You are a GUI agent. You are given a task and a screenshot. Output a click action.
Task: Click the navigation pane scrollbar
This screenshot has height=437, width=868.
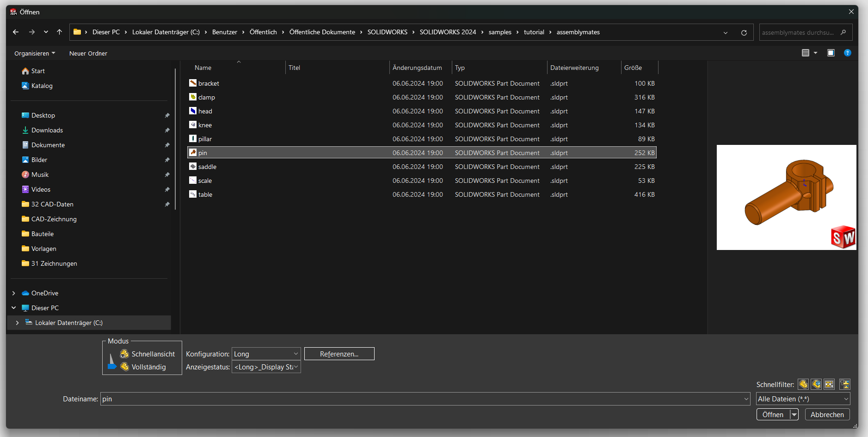pyautogui.click(x=175, y=139)
